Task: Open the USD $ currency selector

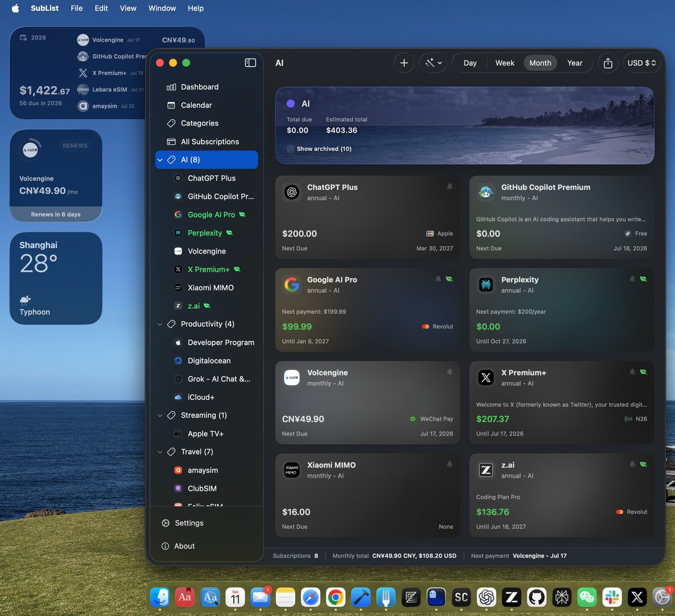Action: coord(642,63)
